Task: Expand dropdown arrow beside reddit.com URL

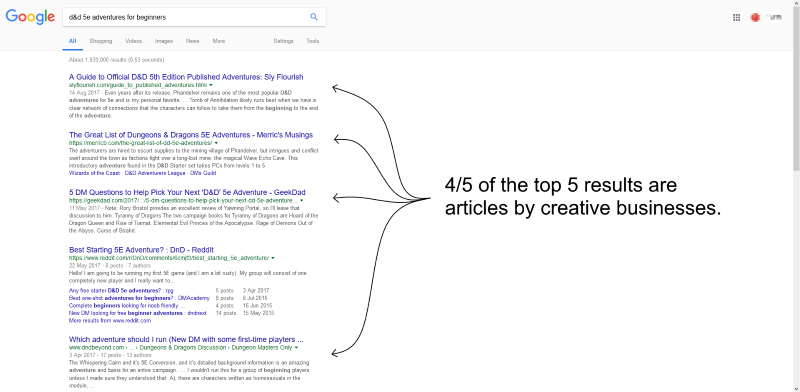Action: (273, 258)
